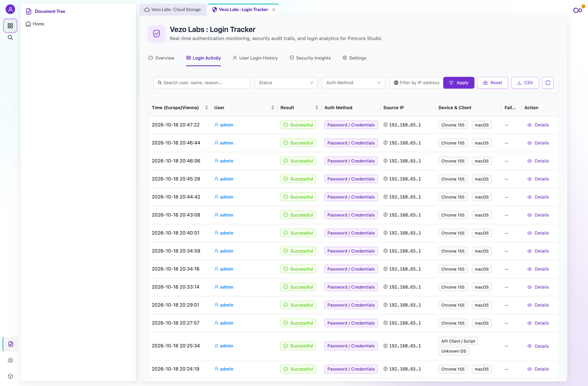This screenshot has width=588, height=386.
Task: Sort by Result column arrows
Action: (317, 108)
